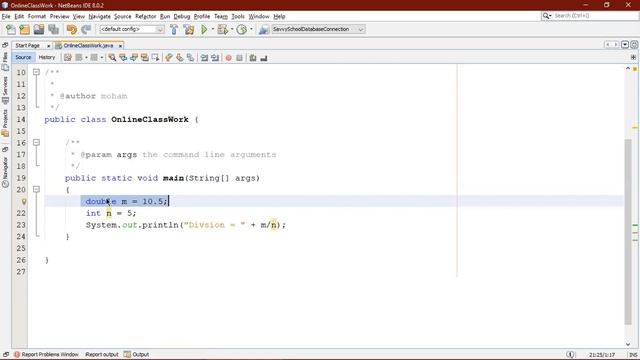This screenshot has height=360, width=640.
Task: Click the show documents list arrow button
Action: [625, 44]
